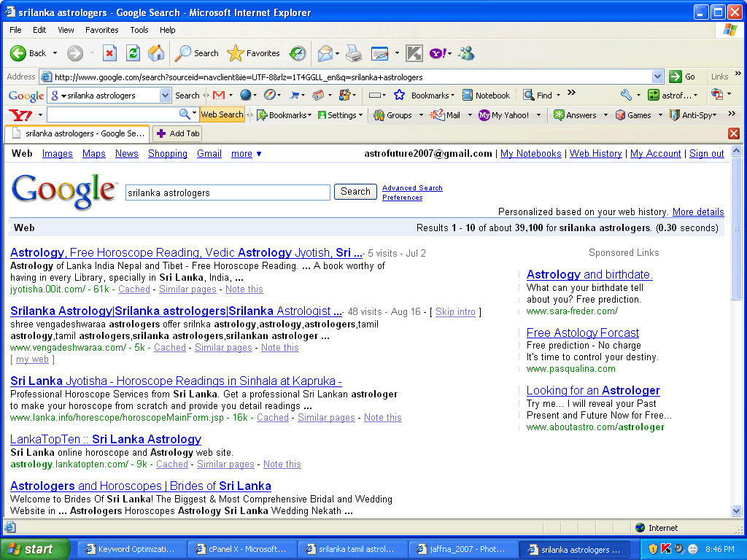The height and width of the screenshot is (560, 747).
Task: Expand the 'more' dropdown in Google navigation
Action: (x=259, y=154)
